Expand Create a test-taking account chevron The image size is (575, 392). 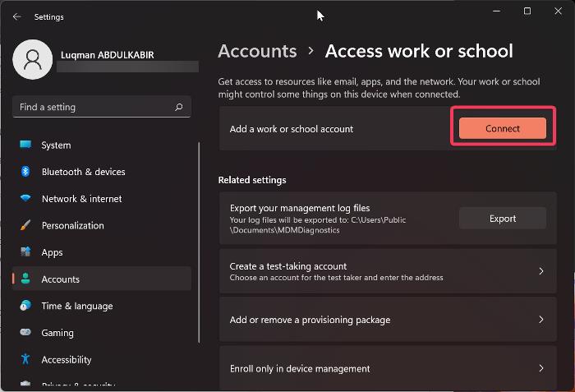540,271
